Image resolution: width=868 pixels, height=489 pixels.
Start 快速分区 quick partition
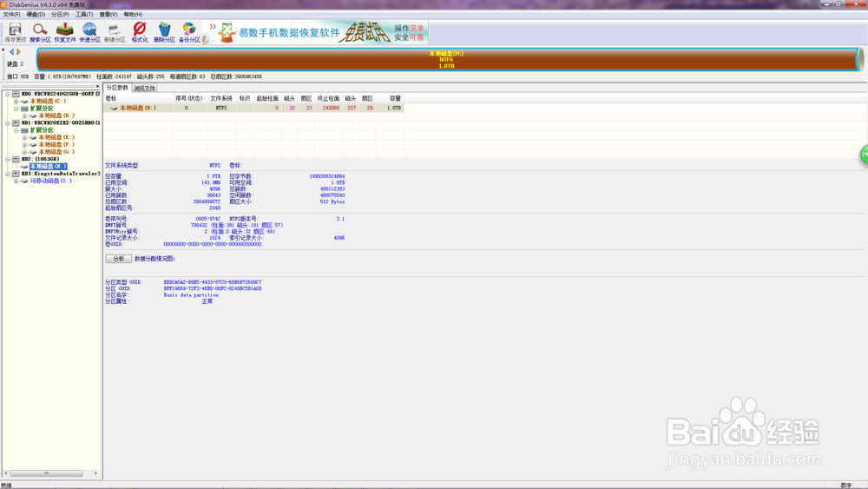[x=89, y=33]
